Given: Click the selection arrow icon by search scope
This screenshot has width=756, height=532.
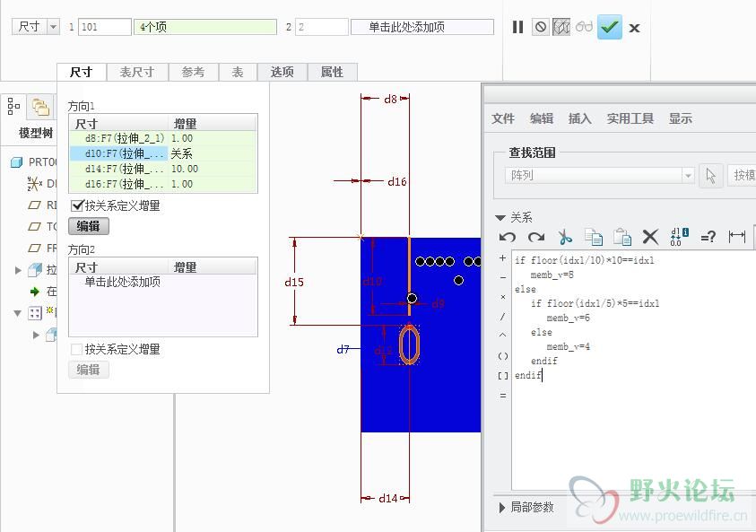Looking at the screenshot, I should pyautogui.click(x=710, y=175).
